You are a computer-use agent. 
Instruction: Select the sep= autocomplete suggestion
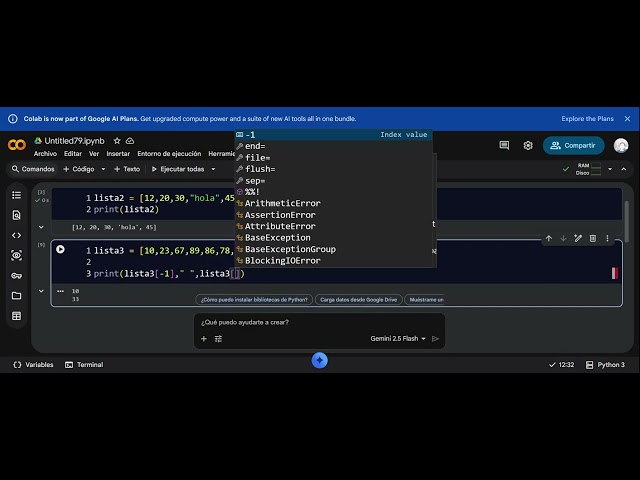pos(333,180)
